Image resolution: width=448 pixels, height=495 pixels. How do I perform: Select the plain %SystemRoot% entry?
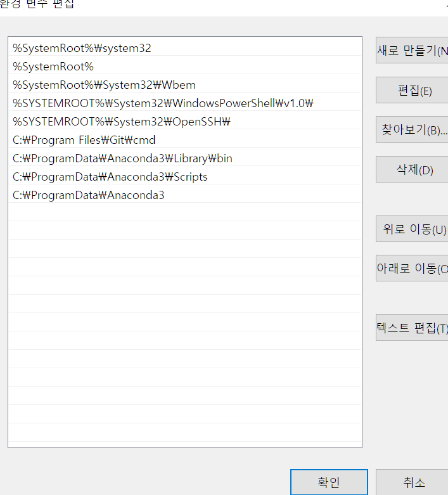point(185,67)
